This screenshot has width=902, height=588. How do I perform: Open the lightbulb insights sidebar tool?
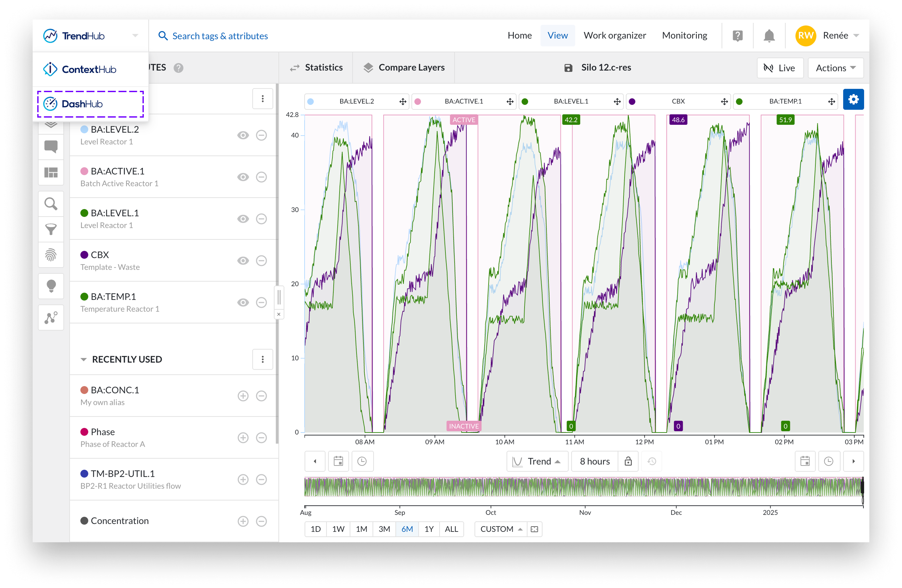(x=51, y=286)
